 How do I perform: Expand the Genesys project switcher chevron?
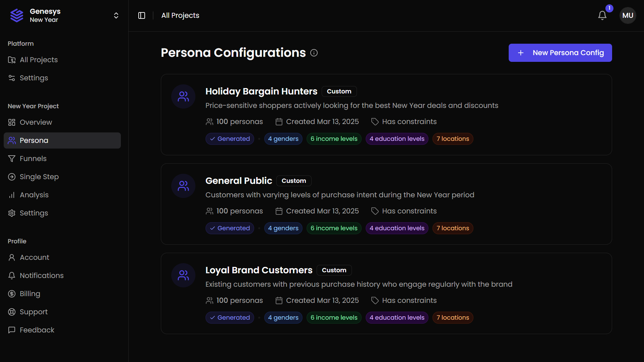(116, 15)
